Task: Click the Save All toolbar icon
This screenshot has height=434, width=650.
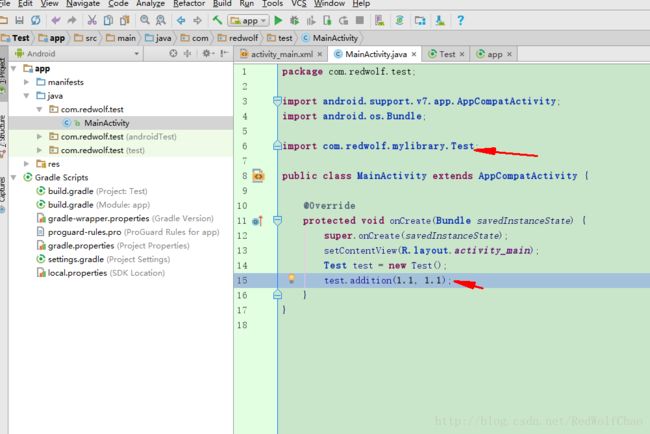Action: point(19,20)
